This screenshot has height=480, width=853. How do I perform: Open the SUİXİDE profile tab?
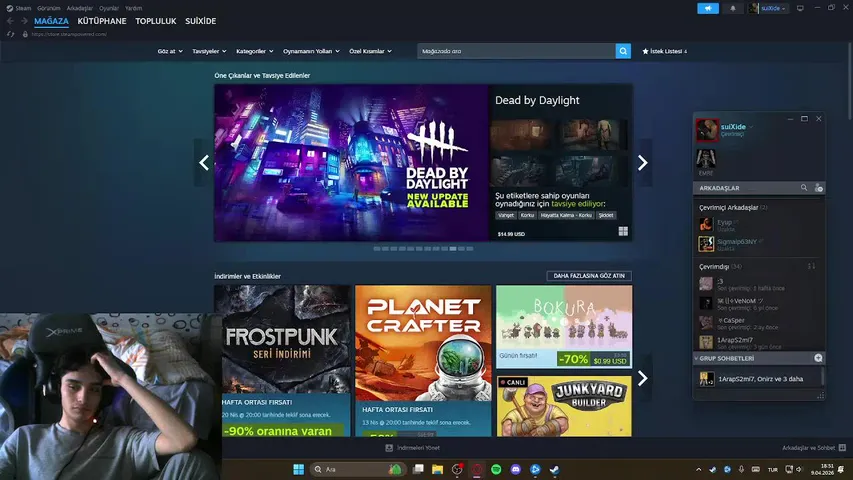click(200, 21)
